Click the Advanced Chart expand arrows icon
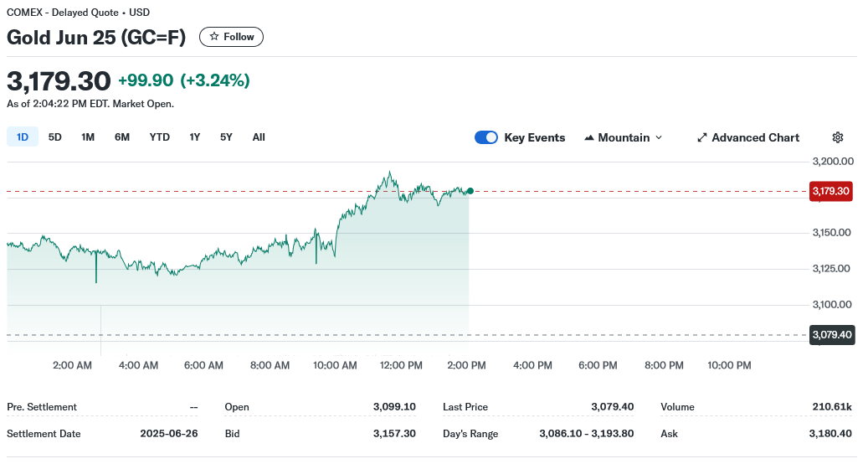868x464 pixels. 702,137
